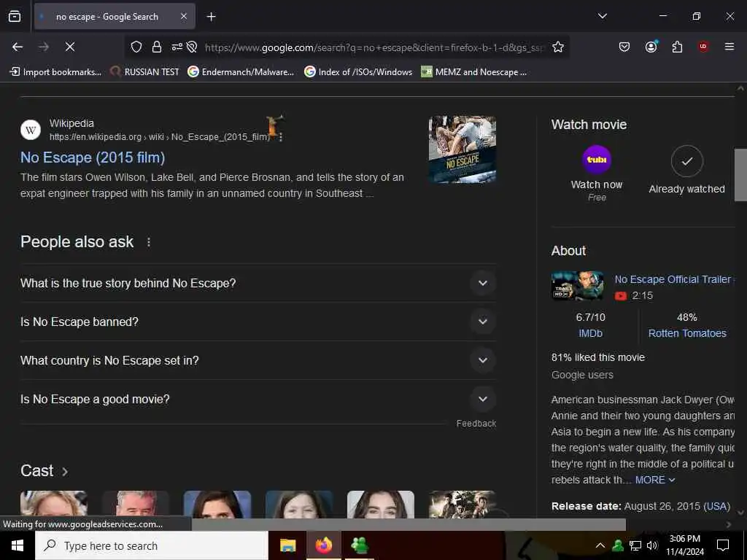
Task: Open Windows Start menu
Action: (x=18, y=545)
